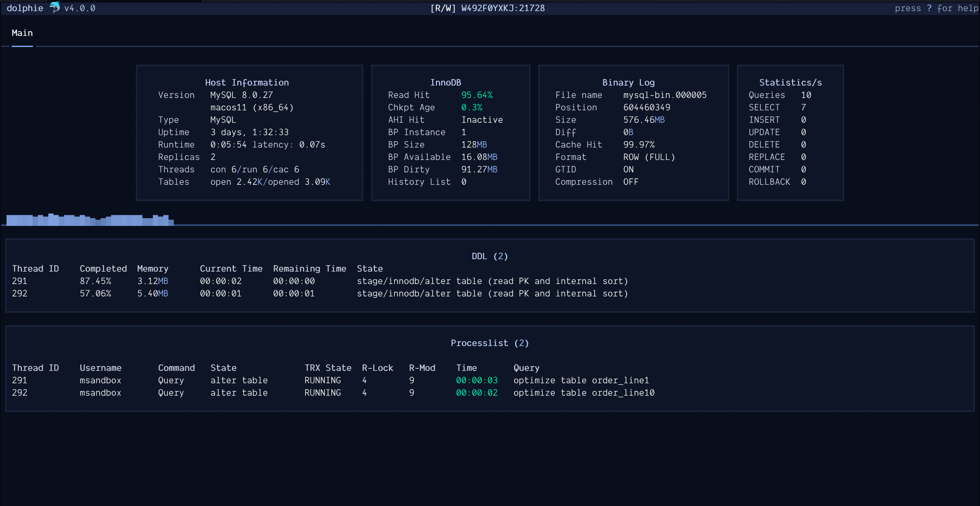
Task: Expand the DDL (2) section header
Action: 490,256
